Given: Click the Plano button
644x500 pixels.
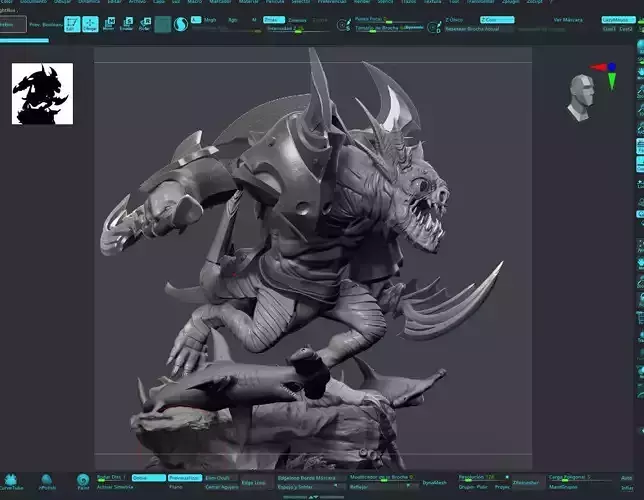Looking at the screenshot, I should (176, 487).
